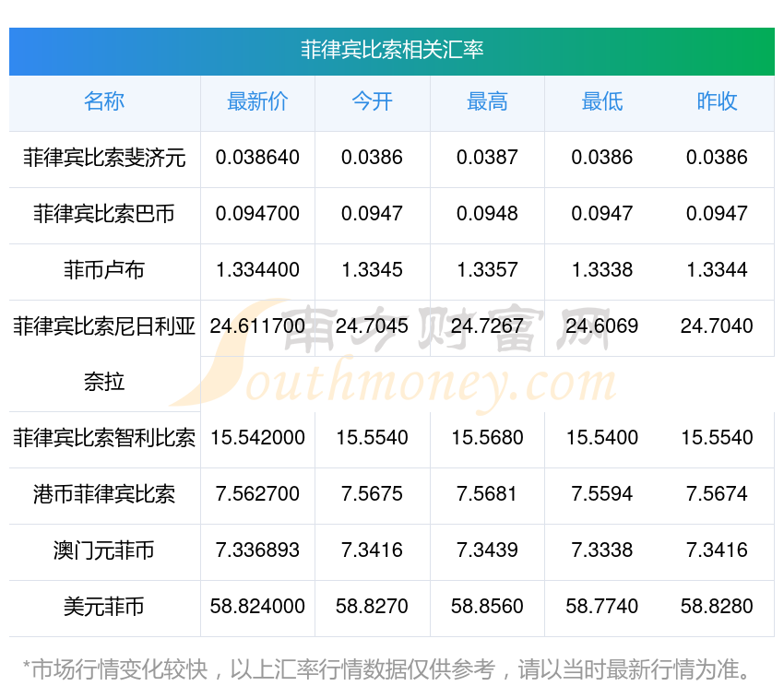Select the 美元菲币 currency pair

coord(104,607)
